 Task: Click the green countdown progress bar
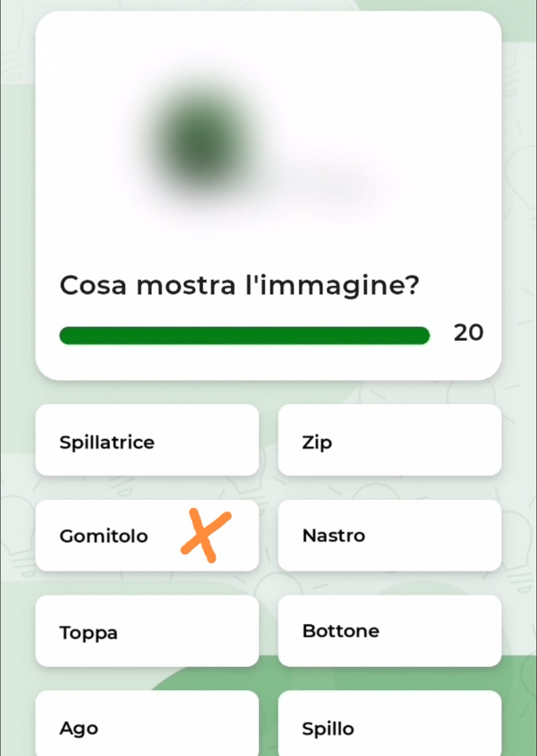(244, 336)
